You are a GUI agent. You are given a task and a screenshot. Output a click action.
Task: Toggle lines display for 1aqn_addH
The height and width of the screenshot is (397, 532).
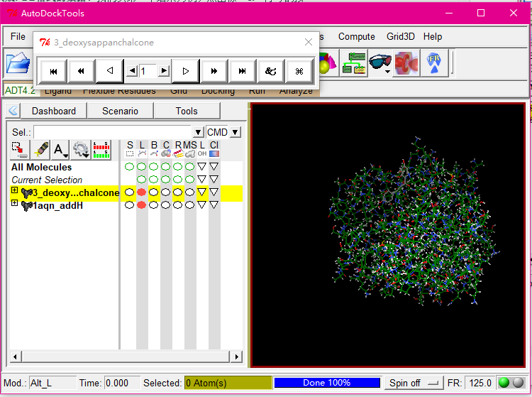coord(141,205)
